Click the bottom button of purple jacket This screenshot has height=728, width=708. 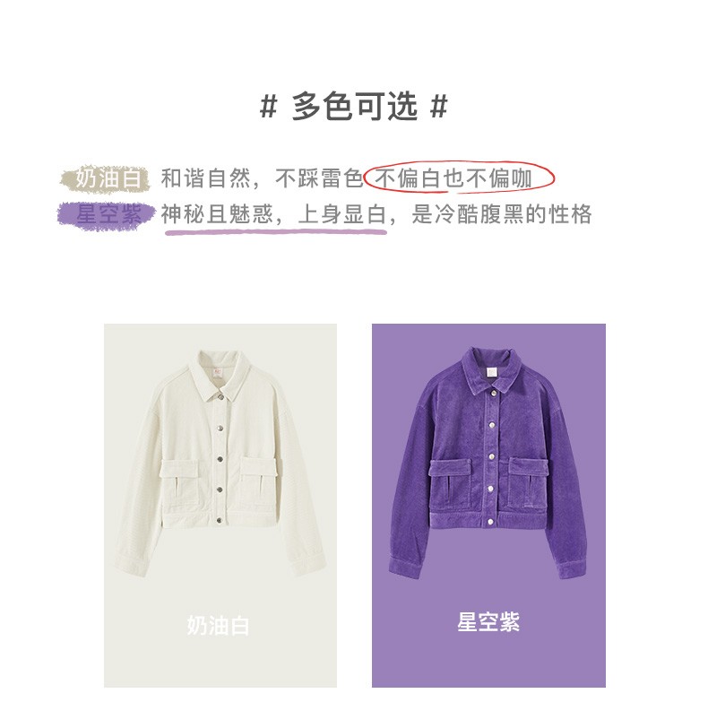pos(490,522)
